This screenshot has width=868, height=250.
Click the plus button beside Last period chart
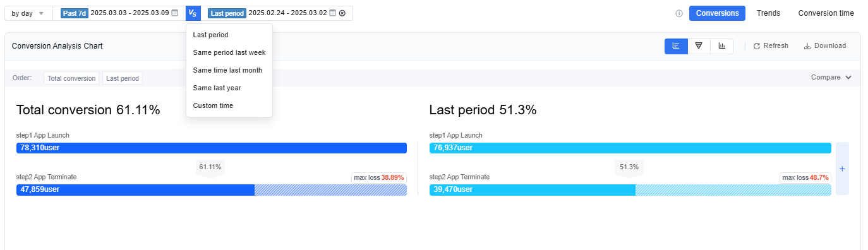(x=842, y=169)
